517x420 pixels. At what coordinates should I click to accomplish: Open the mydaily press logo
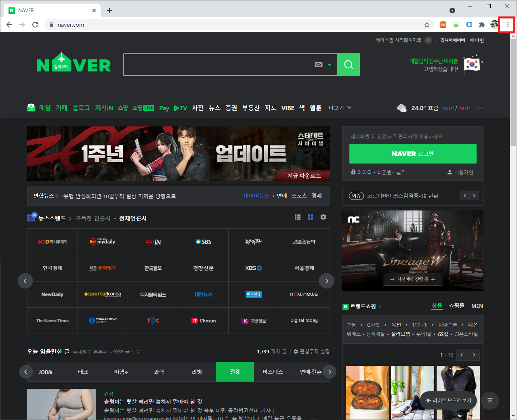pos(103,241)
